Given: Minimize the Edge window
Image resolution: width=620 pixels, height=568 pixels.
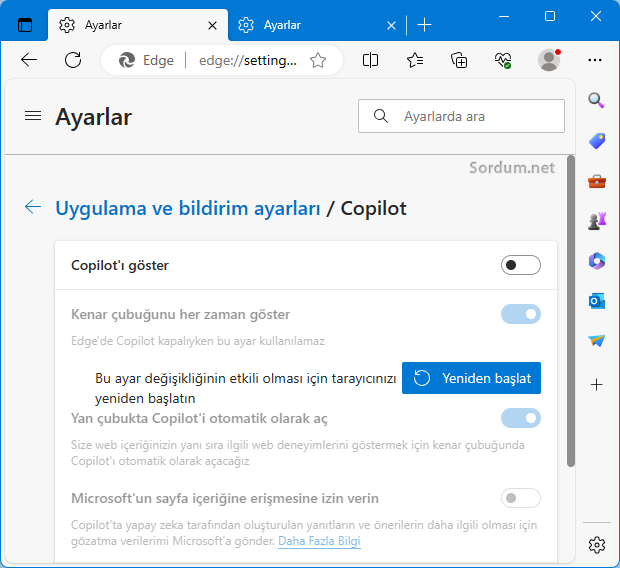Looking at the screenshot, I should click(x=504, y=17).
